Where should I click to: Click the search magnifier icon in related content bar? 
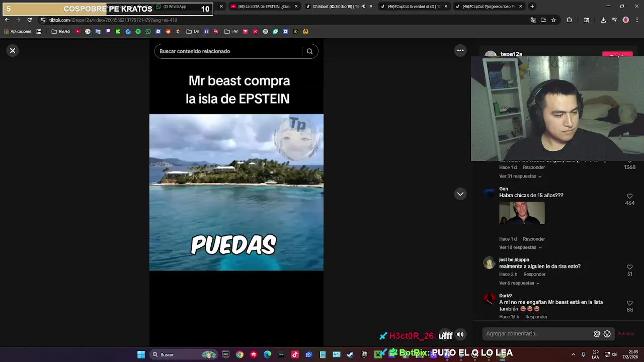click(309, 51)
